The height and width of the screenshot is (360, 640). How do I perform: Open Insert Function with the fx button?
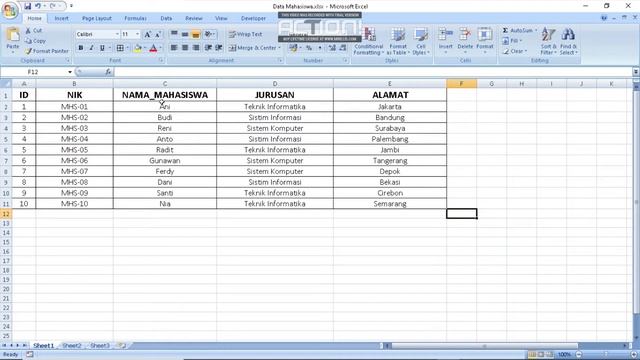(x=108, y=72)
